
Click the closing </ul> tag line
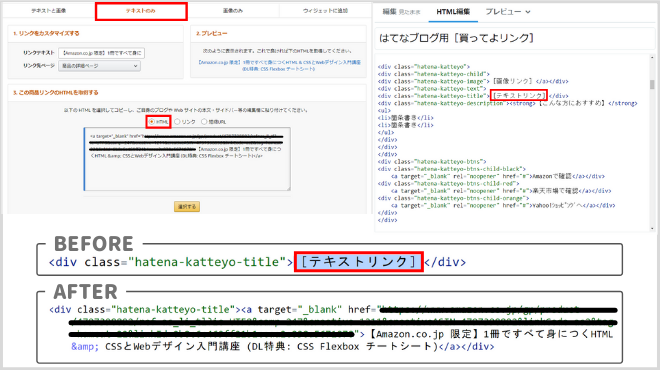(386, 133)
